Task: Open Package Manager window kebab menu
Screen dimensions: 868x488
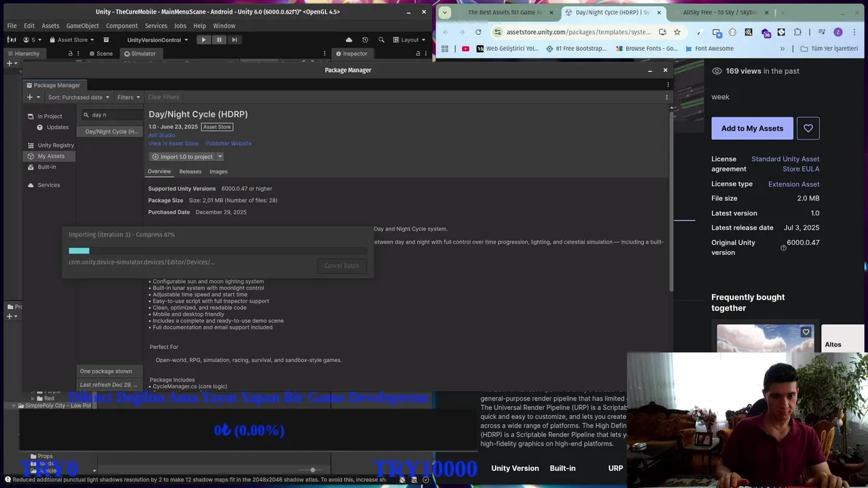Action: coord(668,85)
